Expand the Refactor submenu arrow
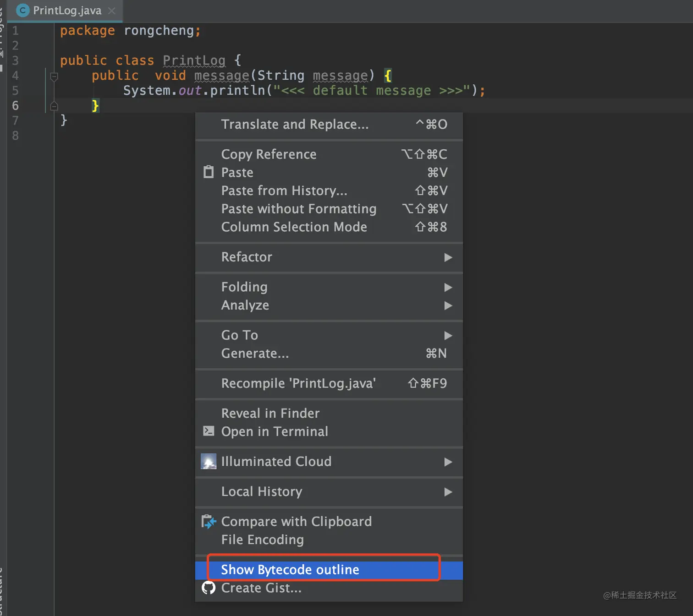This screenshot has width=693, height=616. [448, 257]
